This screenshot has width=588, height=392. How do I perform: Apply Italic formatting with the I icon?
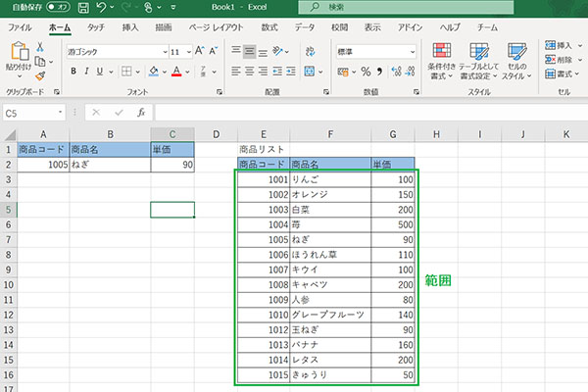[x=86, y=71]
